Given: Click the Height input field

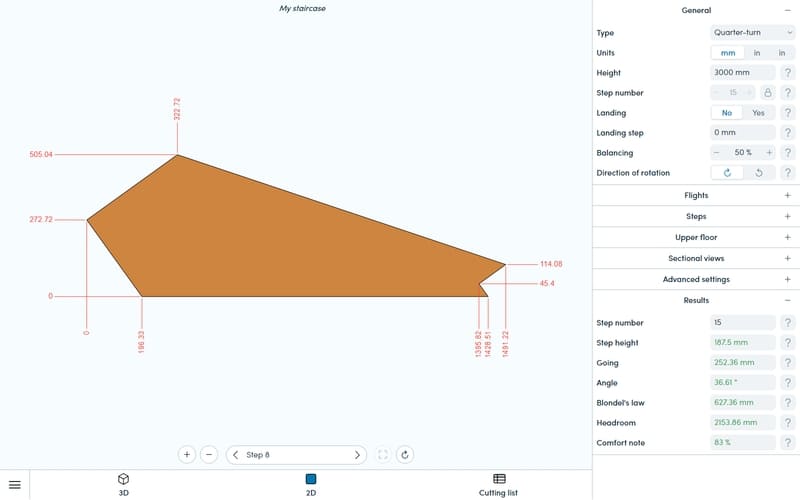Looking at the screenshot, I should (x=743, y=73).
